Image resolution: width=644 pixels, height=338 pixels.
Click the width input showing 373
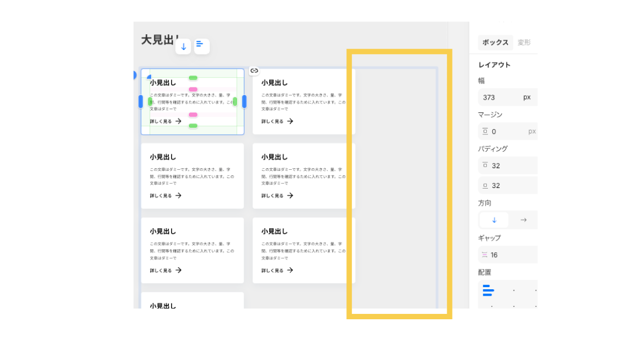tap(499, 97)
